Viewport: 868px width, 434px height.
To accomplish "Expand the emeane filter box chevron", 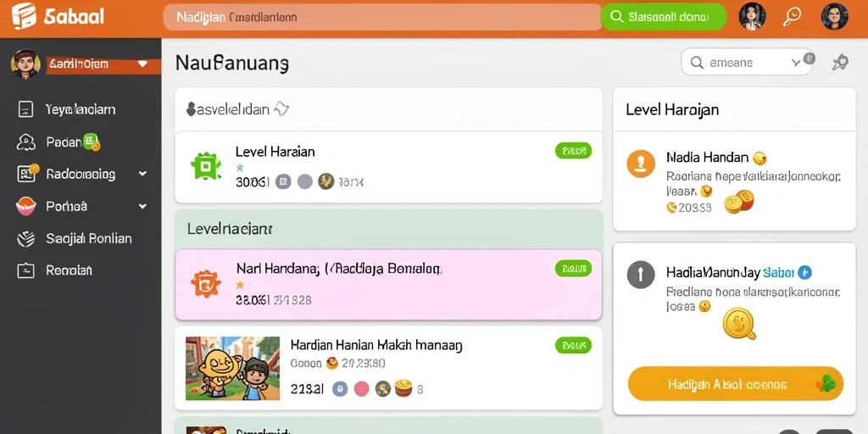I will tap(795, 63).
